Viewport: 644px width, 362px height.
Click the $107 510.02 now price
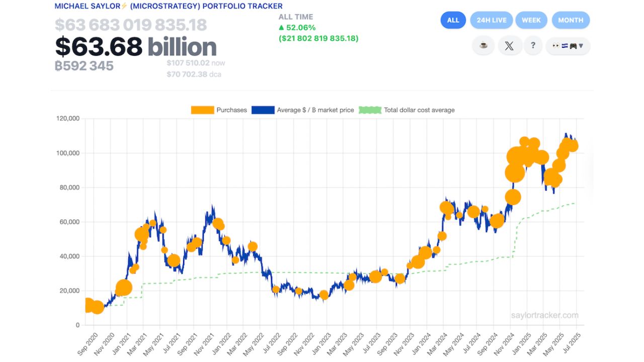tap(196, 63)
